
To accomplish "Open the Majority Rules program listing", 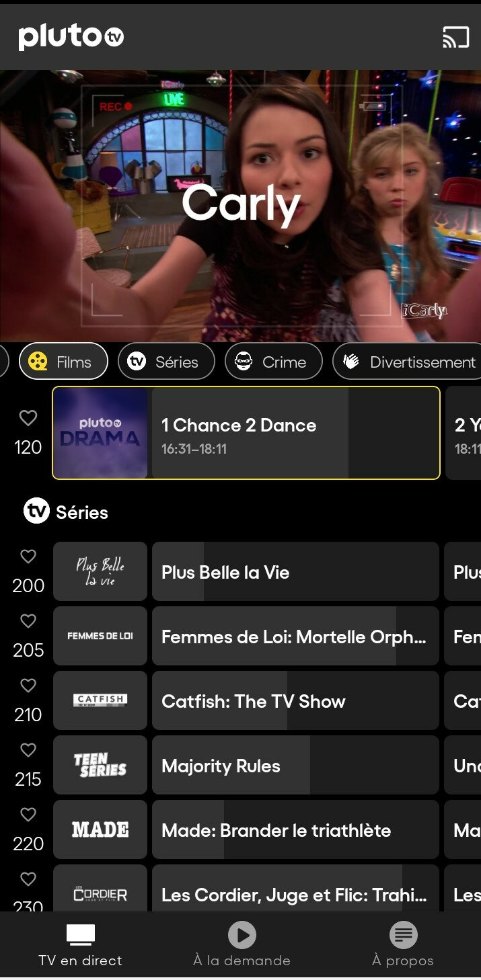I will pos(295,765).
